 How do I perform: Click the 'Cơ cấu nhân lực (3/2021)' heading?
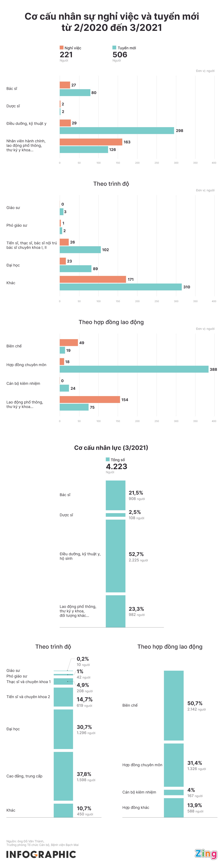(111, 447)
